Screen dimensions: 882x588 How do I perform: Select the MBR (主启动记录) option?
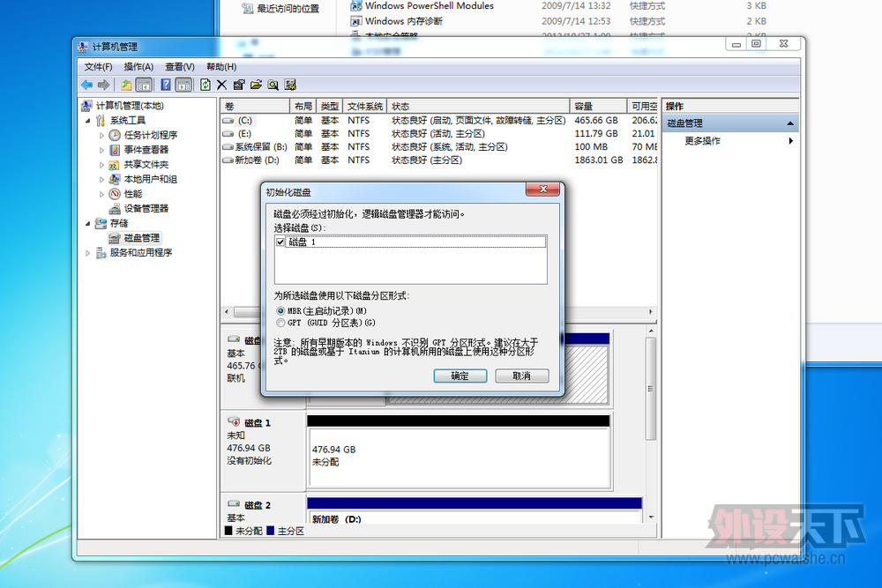coord(280,311)
